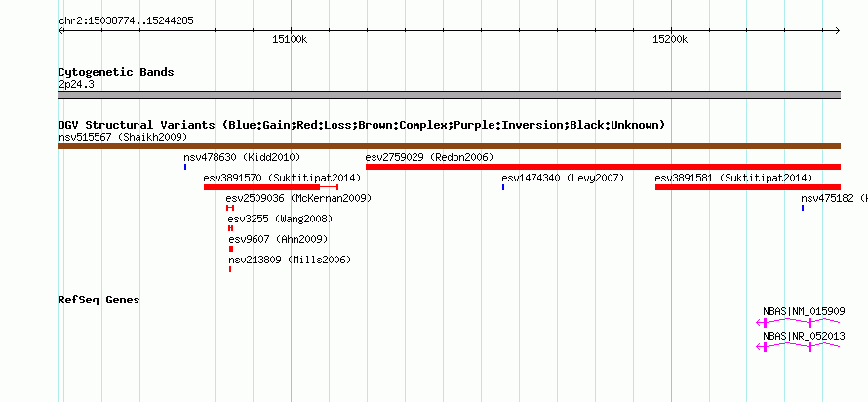Click the chr2:15038774..15244285 coordinate label
This screenshot has height=402, width=868.
point(126,21)
